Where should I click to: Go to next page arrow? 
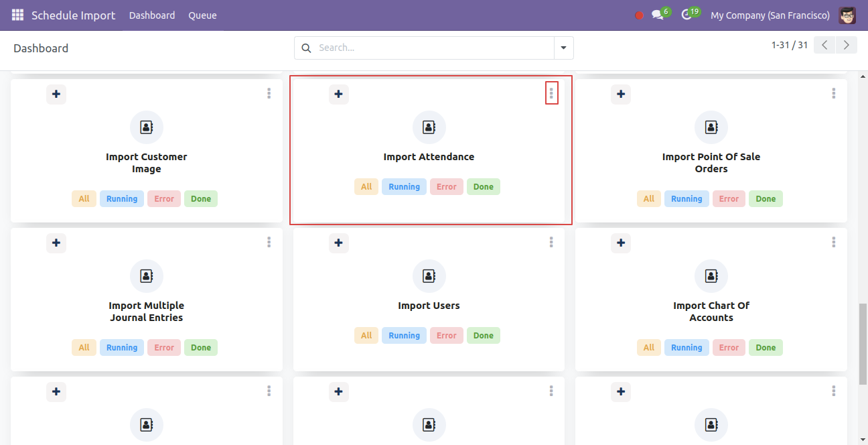847,46
